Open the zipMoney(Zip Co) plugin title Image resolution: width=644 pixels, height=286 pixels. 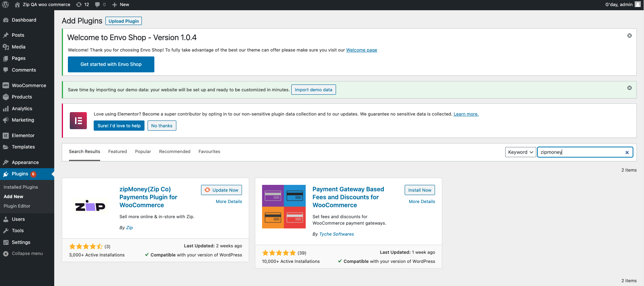pyautogui.click(x=148, y=197)
